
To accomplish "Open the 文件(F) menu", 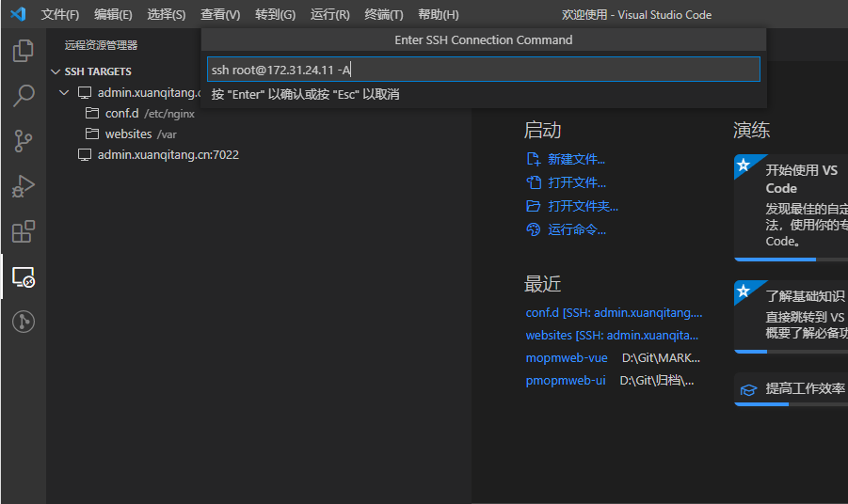I will pyautogui.click(x=60, y=15).
